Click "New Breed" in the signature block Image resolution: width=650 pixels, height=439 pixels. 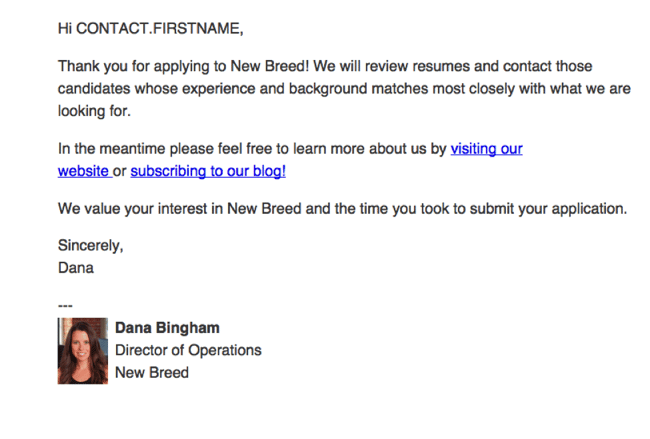click(152, 372)
